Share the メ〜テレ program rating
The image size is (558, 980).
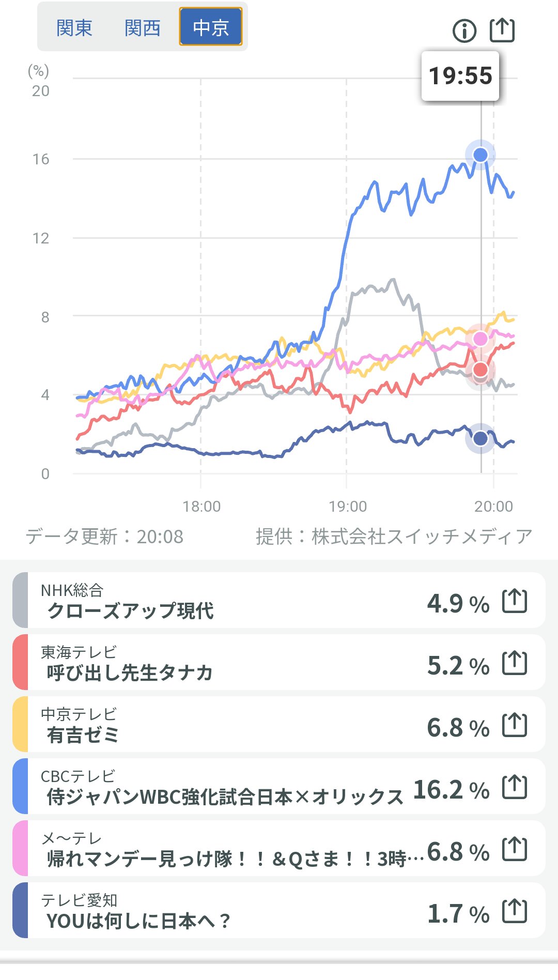click(x=515, y=849)
